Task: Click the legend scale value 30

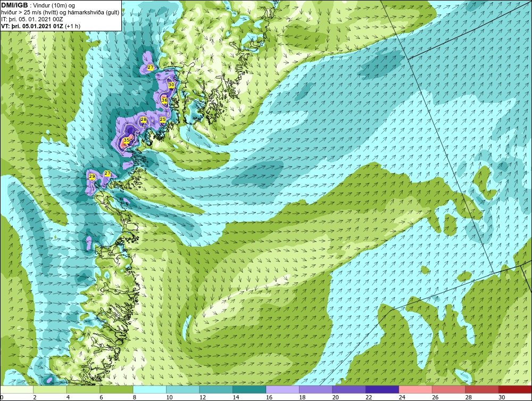Action: coord(502,397)
